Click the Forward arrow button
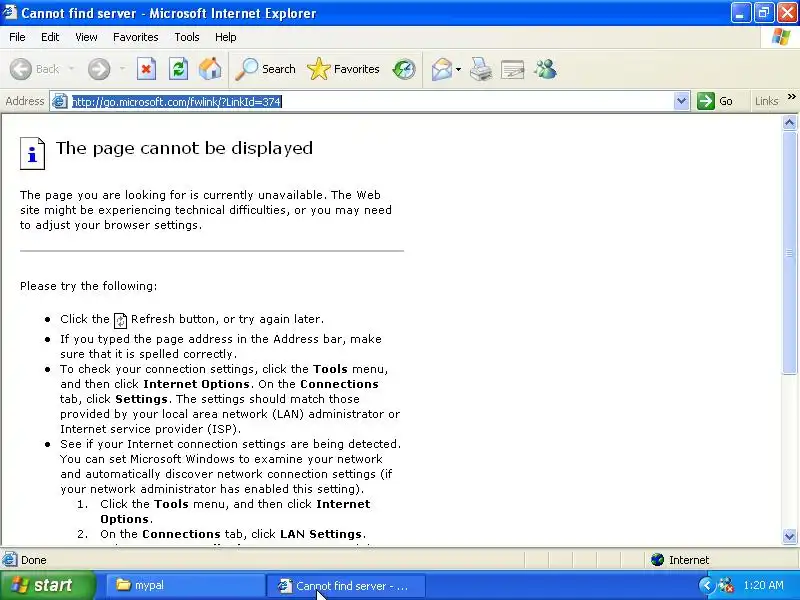 (x=99, y=69)
